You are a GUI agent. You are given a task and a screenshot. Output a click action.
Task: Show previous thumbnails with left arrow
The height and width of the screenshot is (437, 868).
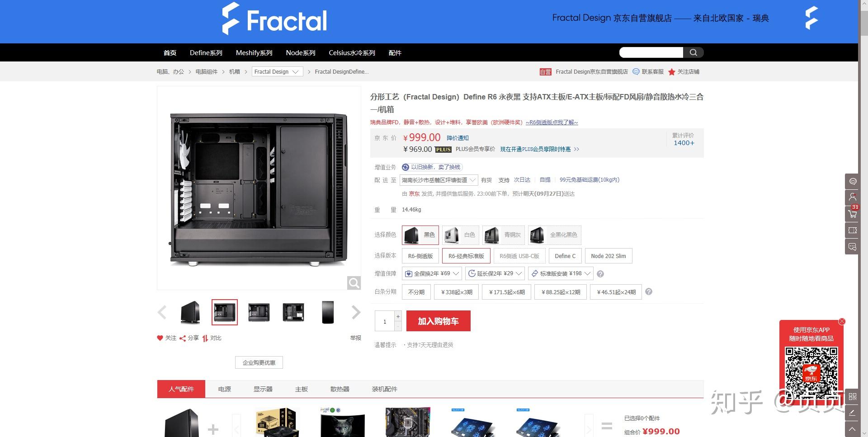pyautogui.click(x=162, y=312)
